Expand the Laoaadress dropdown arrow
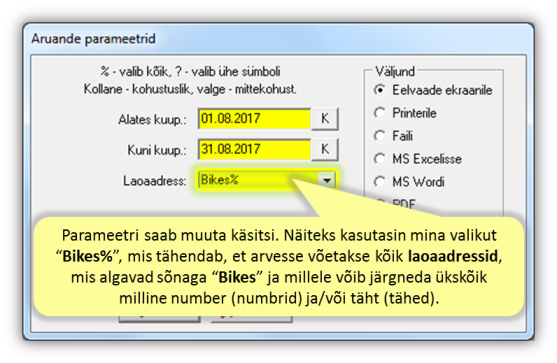This screenshot has width=557, height=363. coord(326,180)
